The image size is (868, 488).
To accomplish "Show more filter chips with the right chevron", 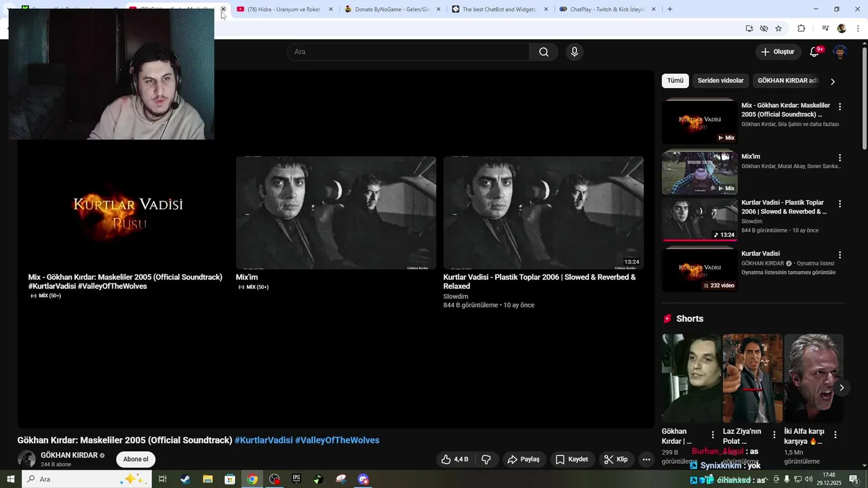I will click(x=833, y=81).
